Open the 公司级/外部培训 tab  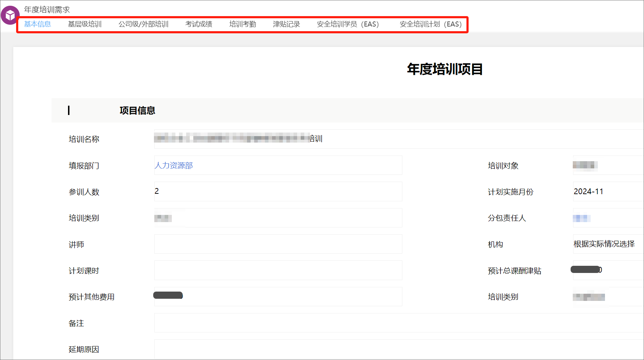click(144, 24)
